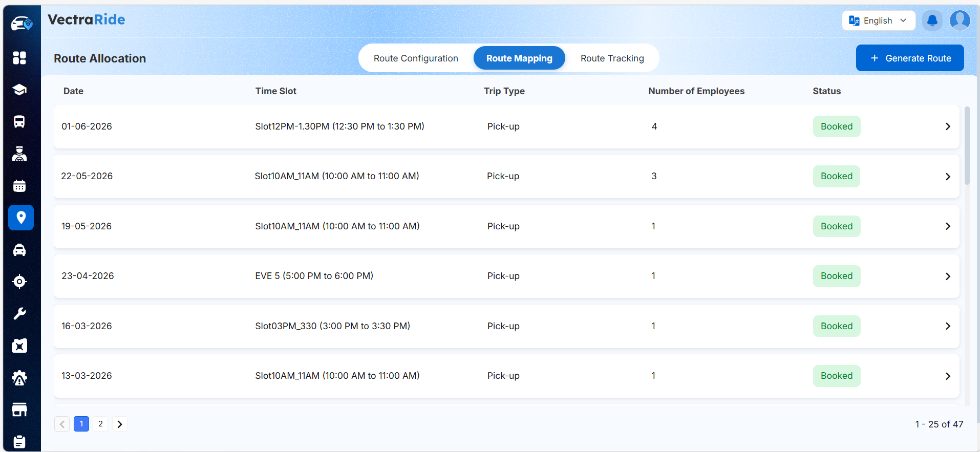Expand the 19-05-2026 route row
980x452 pixels.
(x=948, y=226)
